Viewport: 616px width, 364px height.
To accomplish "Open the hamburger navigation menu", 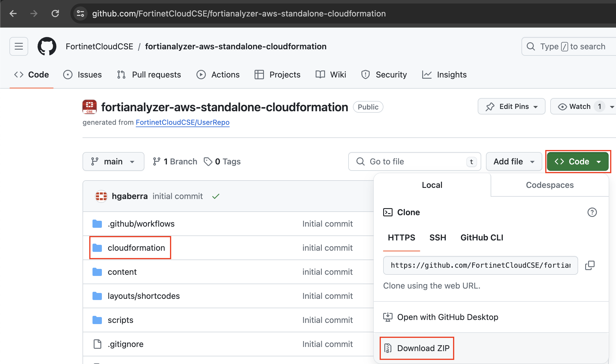I will coord(19,46).
